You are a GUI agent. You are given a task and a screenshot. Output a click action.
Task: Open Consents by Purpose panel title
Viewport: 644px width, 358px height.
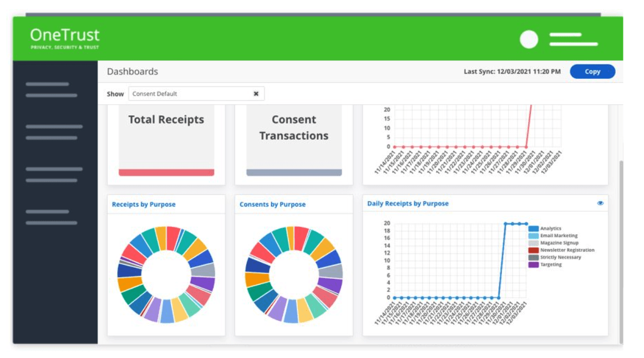point(272,204)
